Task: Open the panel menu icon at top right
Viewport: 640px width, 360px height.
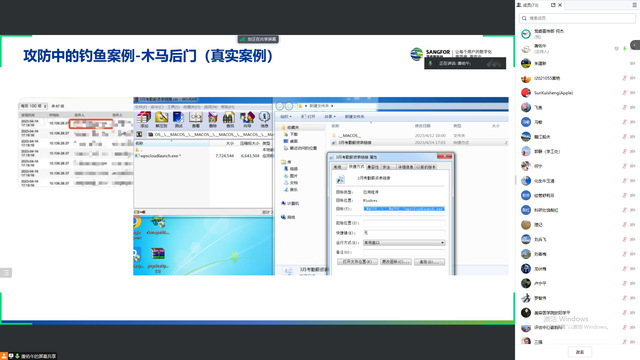Action: tap(634, 5)
